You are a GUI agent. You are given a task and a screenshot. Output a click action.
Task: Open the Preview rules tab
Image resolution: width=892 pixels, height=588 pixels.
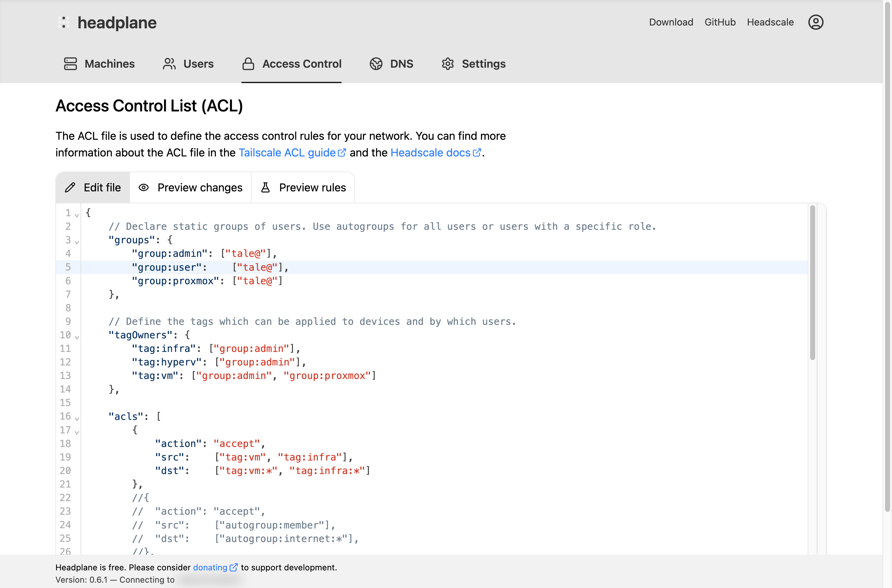click(x=303, y=188)
